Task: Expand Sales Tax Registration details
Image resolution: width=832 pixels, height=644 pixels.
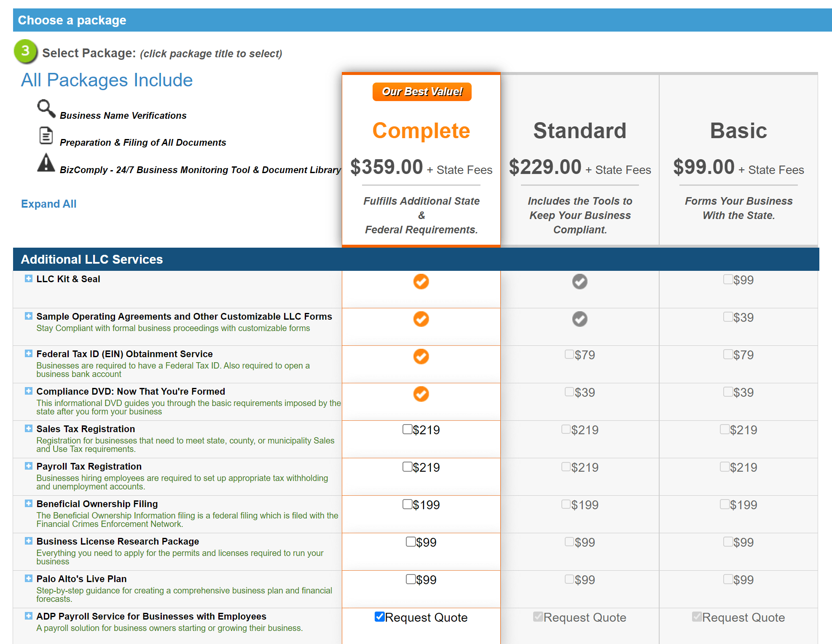Action: 28,428
